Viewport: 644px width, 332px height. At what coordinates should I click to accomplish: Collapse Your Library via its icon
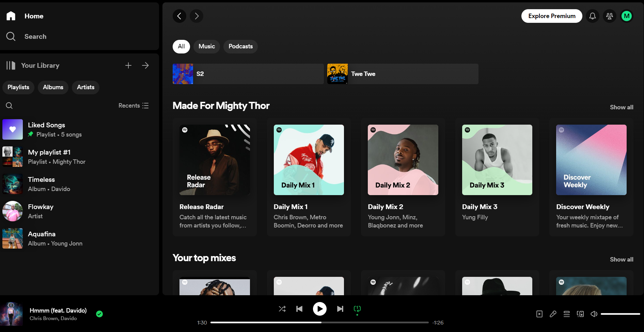[x=11, y=65]
